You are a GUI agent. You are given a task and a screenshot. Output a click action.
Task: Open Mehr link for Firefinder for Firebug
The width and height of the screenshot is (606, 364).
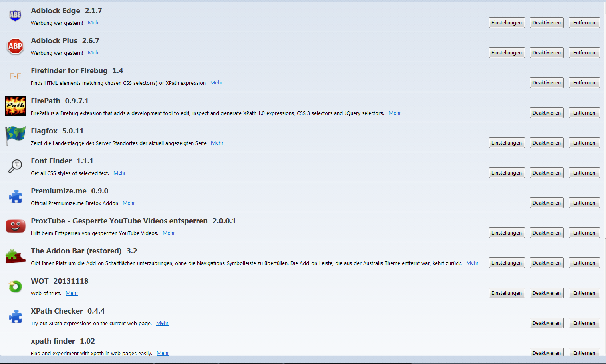click(x=216, y=83)
